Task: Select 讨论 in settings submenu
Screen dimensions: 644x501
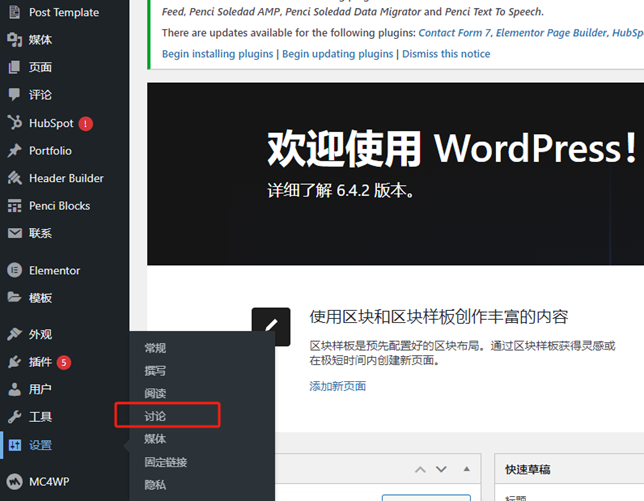Action: tap(155, 416)
